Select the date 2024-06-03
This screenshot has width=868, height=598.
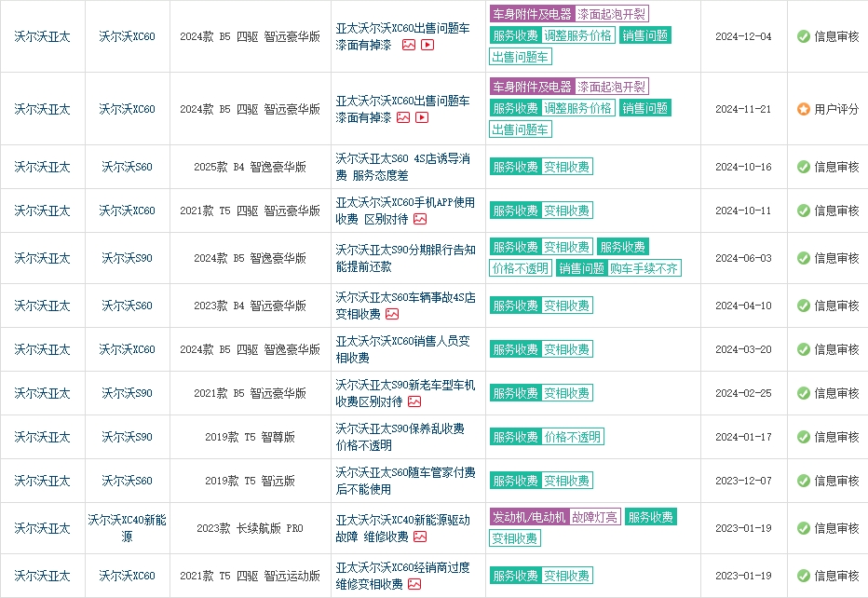(743, 258)
